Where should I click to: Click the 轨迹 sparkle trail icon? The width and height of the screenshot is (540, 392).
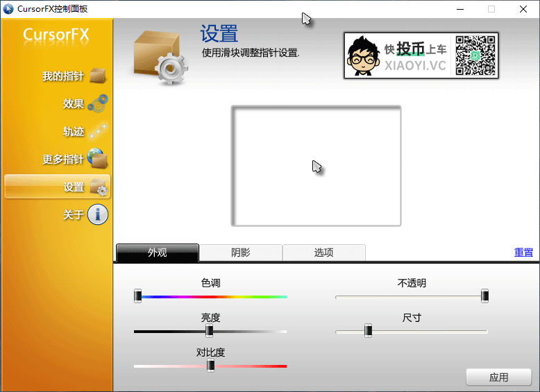click(x=98, y=131)
